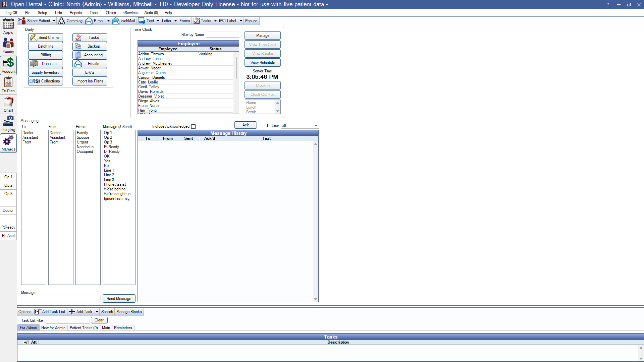Switch to the Reminders tab

123,328
